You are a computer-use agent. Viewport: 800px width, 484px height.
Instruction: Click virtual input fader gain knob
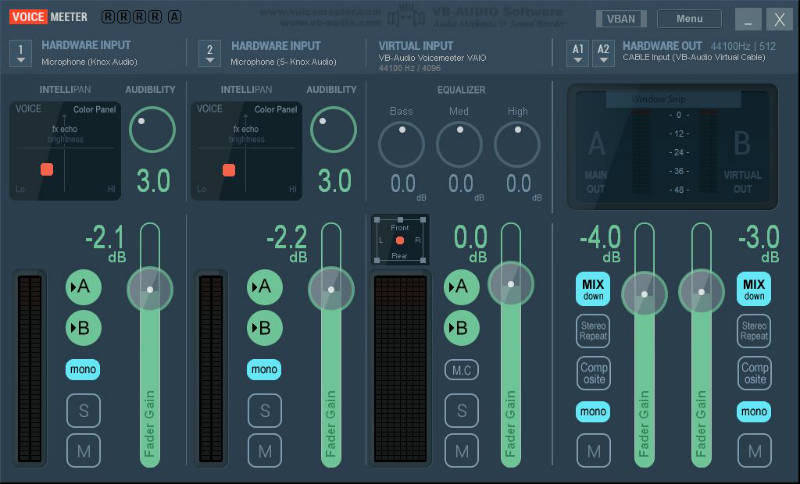511,284
